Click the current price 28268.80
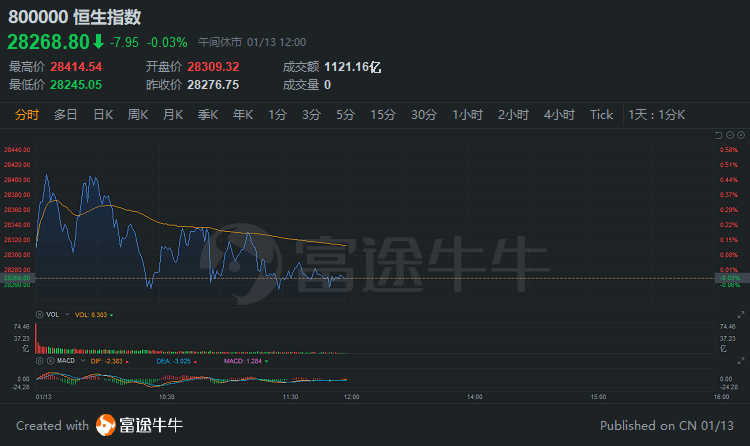This screenshot has height=446, width=750. coord(48,42)
